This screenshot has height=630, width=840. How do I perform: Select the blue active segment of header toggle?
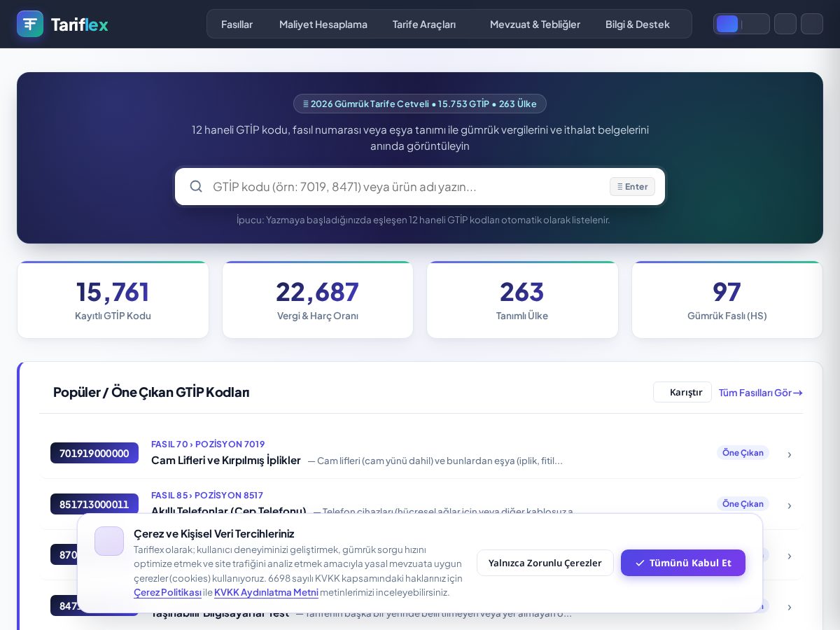727,24
